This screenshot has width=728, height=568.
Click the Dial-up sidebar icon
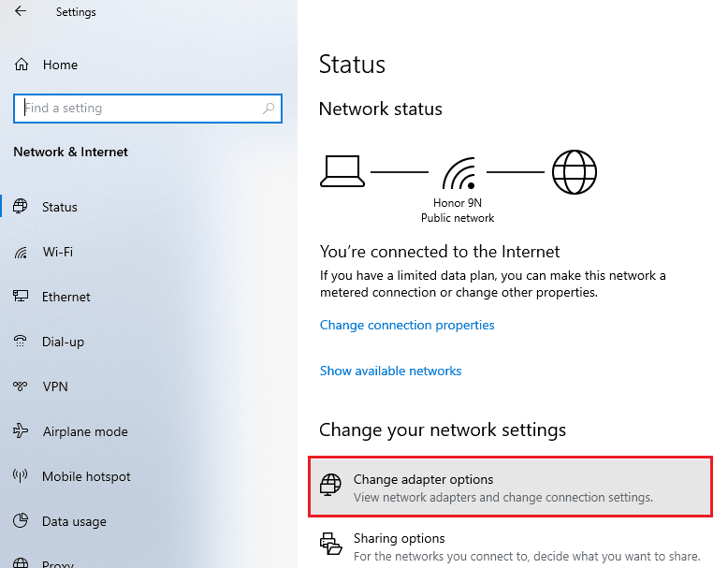[22, 342]
